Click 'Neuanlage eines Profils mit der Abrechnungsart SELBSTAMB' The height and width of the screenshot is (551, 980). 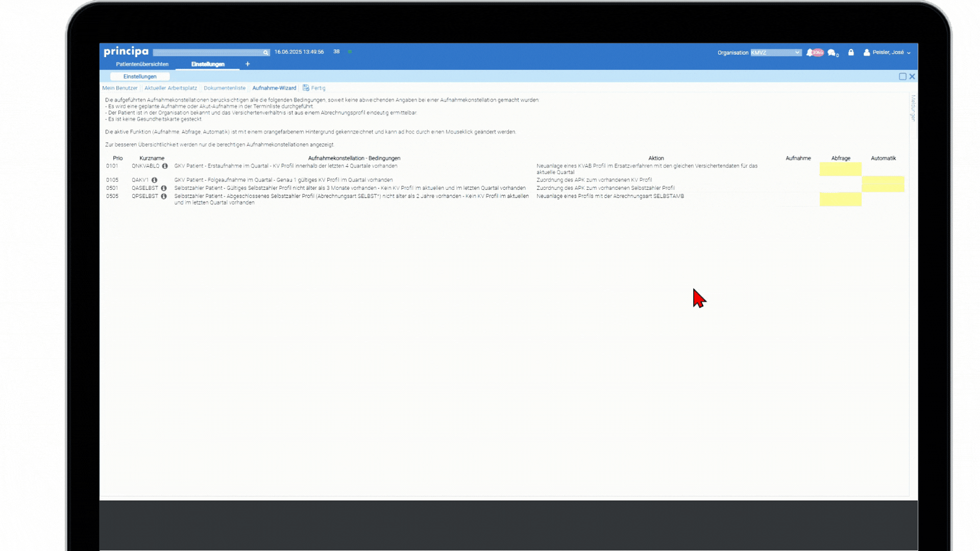610,196
